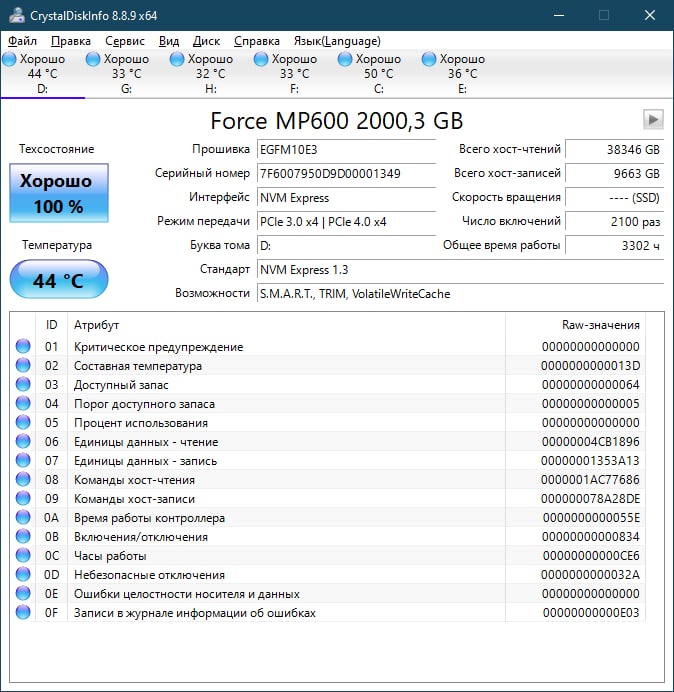The height and width of the screenshot is (692, 674).
Task: Click power on count value 2100 раз
Action: coord(614,222)
